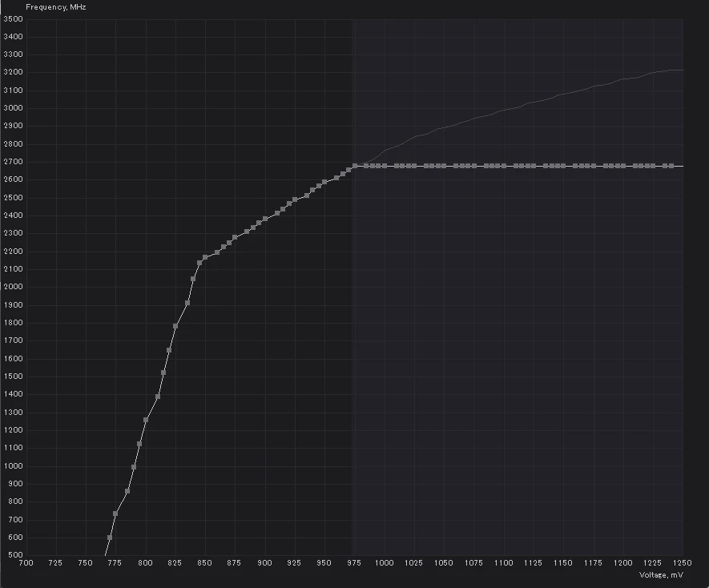Select the curve point at 800 mV

(x=146, y=420)
